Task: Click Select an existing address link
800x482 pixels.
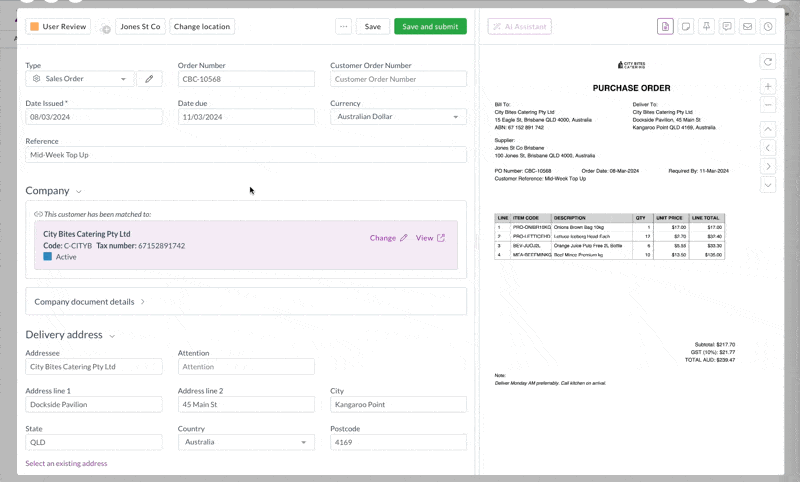Action: 66,463
